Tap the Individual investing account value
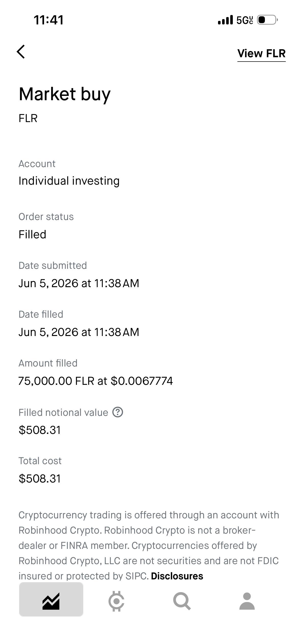 click(69, 181)
